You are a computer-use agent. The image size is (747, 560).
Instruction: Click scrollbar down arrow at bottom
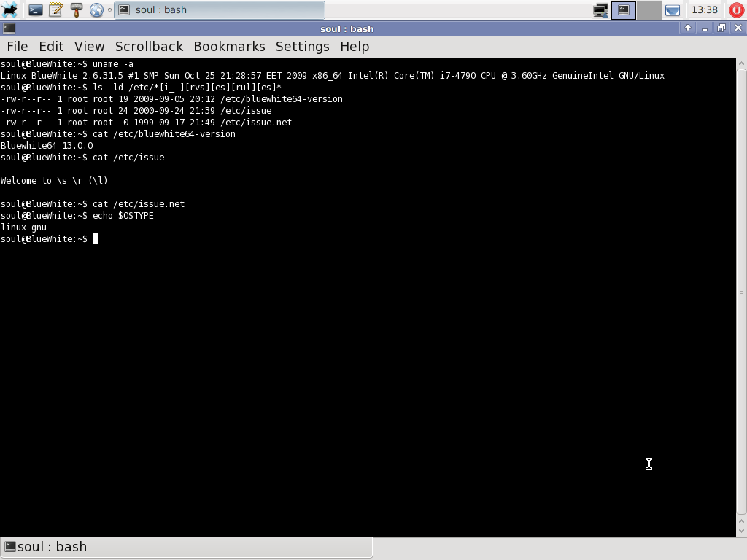(741, 531)
